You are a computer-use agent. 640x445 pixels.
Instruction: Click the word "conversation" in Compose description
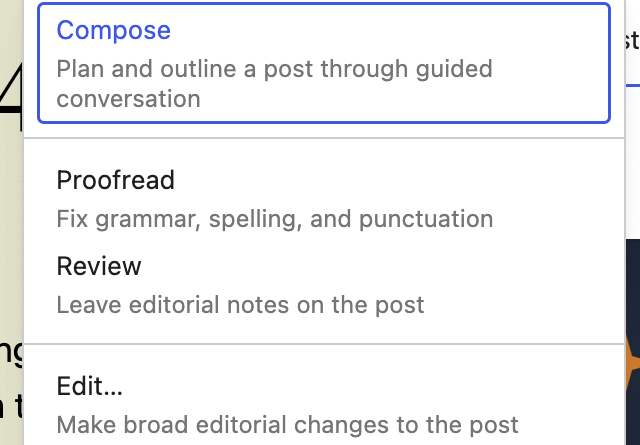[x=128, y=98]
